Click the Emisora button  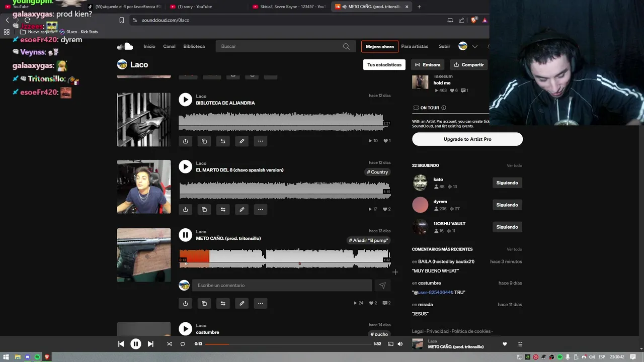coord(428,65)
